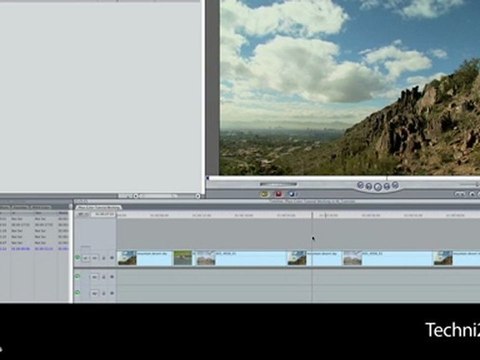The height and width of the screenshot is (360, 480).
Task: Select the first mountain desert sky clip in Timeline
Action: coord(145,258)
